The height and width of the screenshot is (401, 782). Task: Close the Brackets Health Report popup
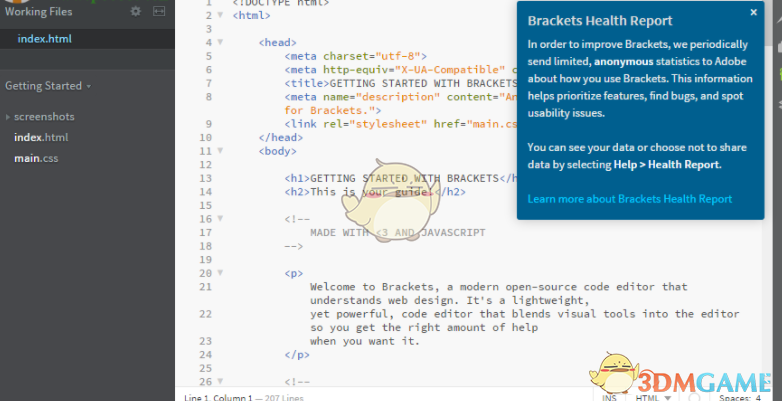(753, 13)
